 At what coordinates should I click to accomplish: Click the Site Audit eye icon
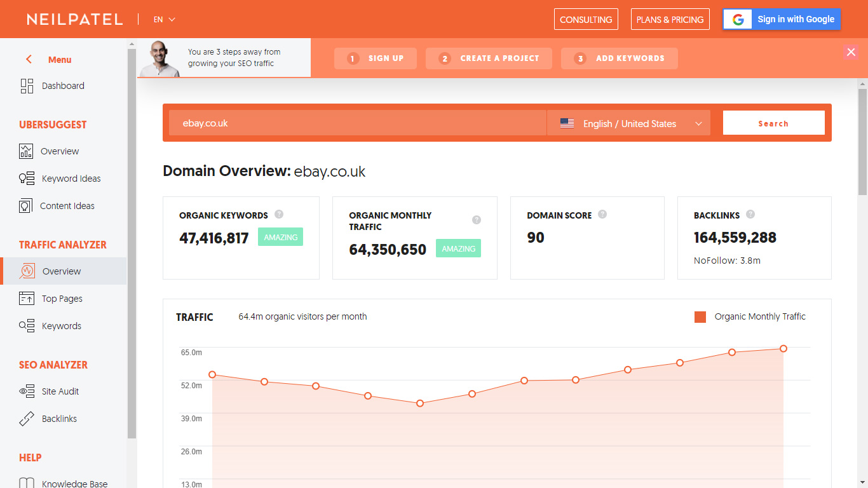click(x=27, y=391)
